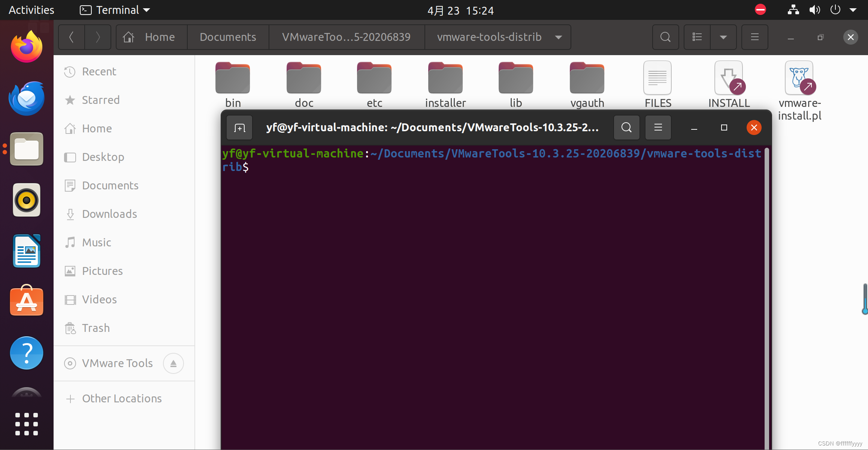Open the clock and calendar menu
This screenshot has width=868, height=450.
tap(461, 10)
